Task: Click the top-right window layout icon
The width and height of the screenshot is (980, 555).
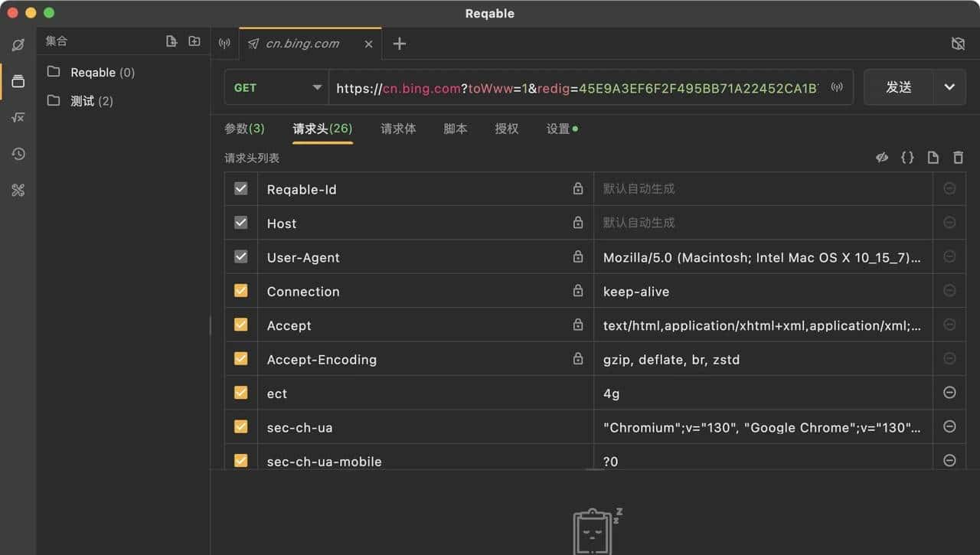Action: pyautogui.click(x=958, y=44)
